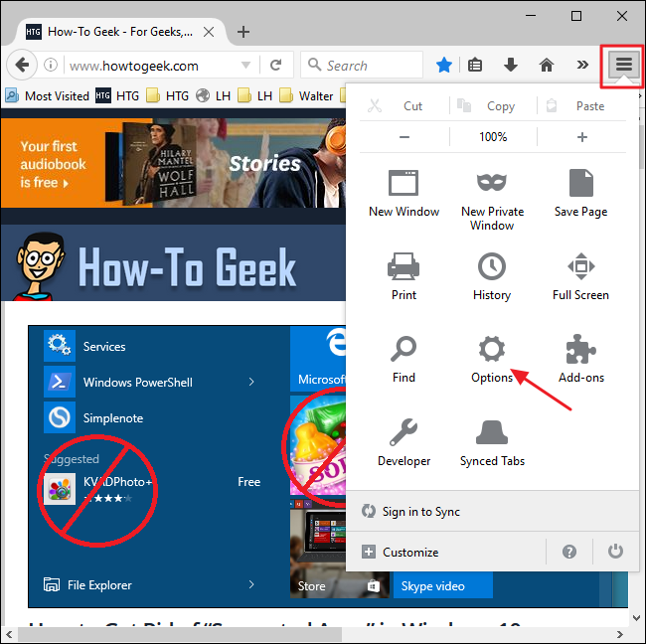Click the Save Page icon

(581, 183)
